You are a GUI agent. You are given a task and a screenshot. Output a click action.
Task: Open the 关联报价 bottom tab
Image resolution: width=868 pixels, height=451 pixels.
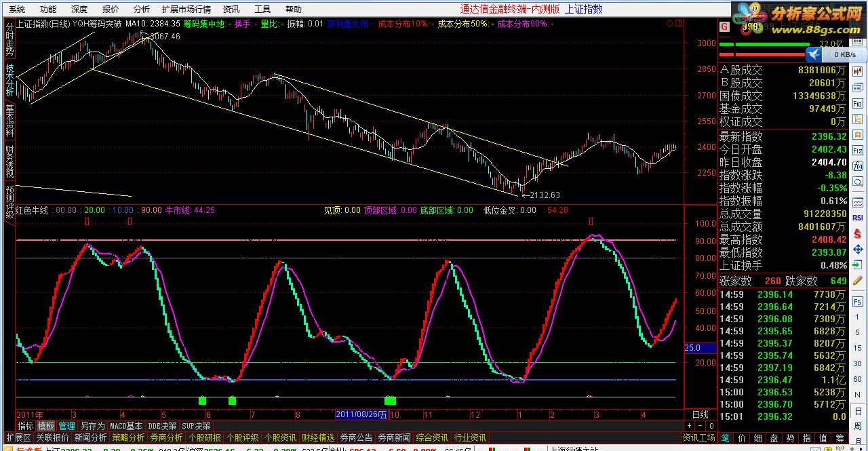pyautogui.click(x=52, y=438)
